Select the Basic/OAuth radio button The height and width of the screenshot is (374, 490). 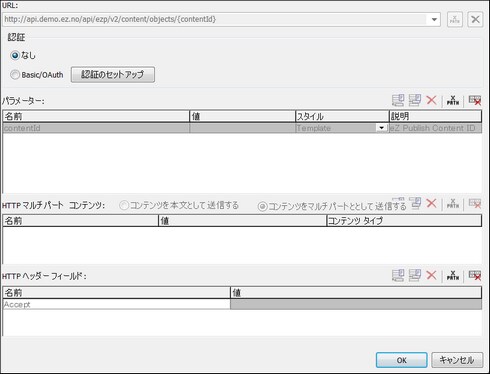[15, 75]
